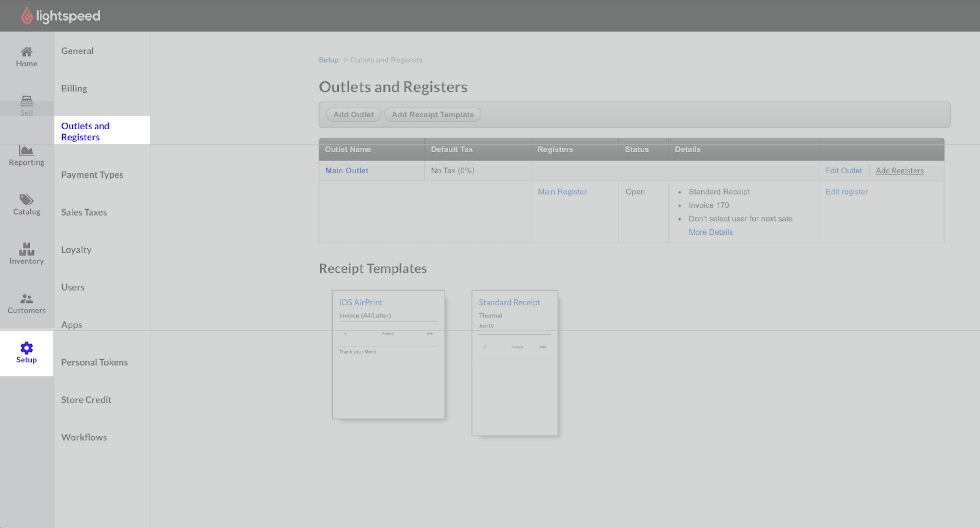Viewport: 980px width, 528px height.
Task: Click the Edit register link
Action: [846, 191]
